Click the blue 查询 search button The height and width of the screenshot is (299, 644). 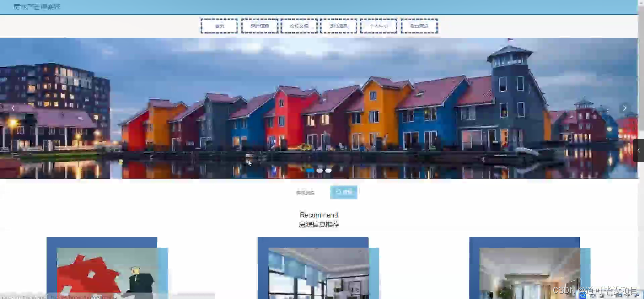[x=343, y=192]
